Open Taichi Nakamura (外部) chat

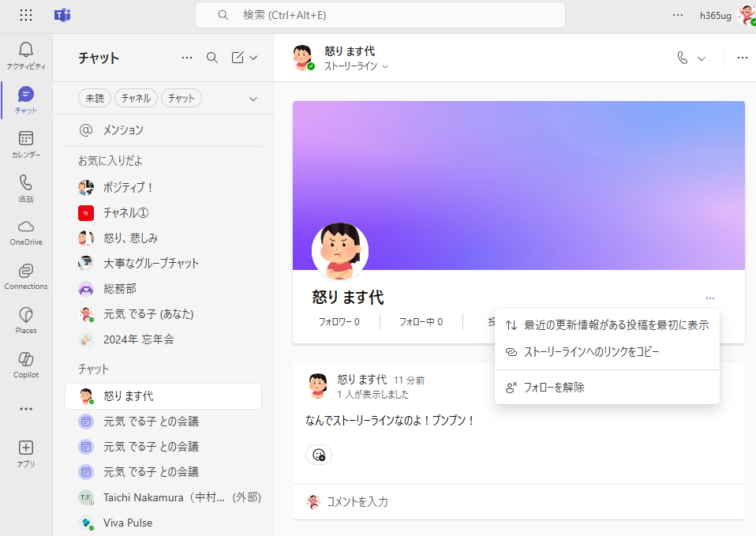tap(163, 497)
